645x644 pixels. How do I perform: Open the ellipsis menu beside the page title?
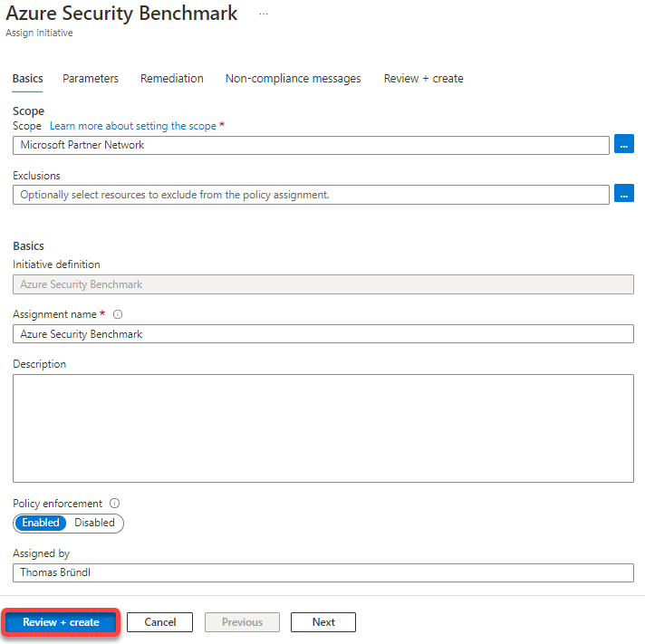pyautogui.click(x=264, y=14)
